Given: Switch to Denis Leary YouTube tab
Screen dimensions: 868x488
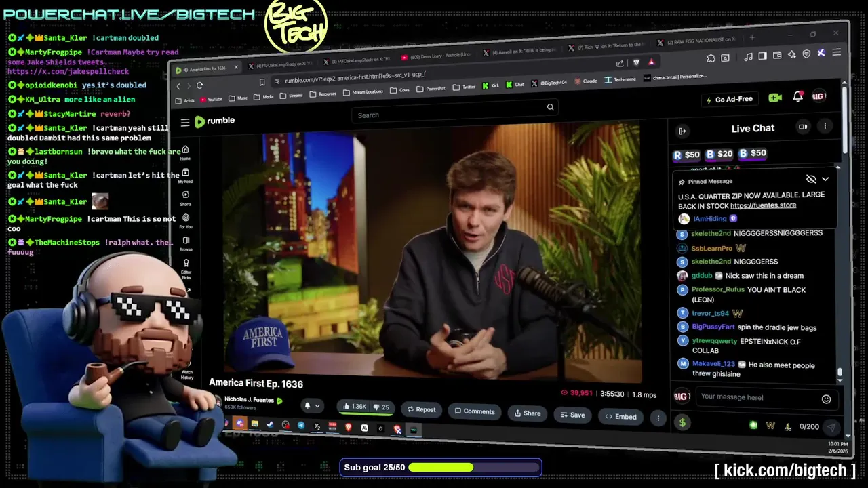Looking at the screenshot, I should [x=436, y=56].
